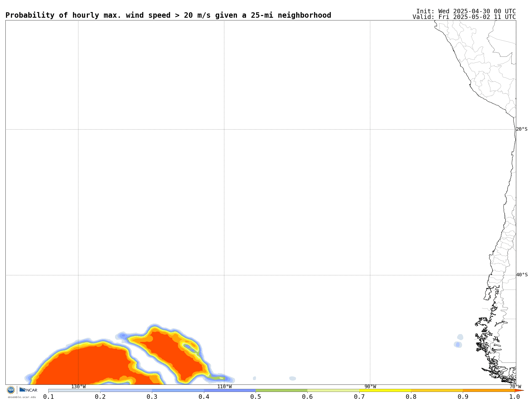The image size is (532, 400).
Task: Click the 90°W longitude label
Action: click(370, 387)
